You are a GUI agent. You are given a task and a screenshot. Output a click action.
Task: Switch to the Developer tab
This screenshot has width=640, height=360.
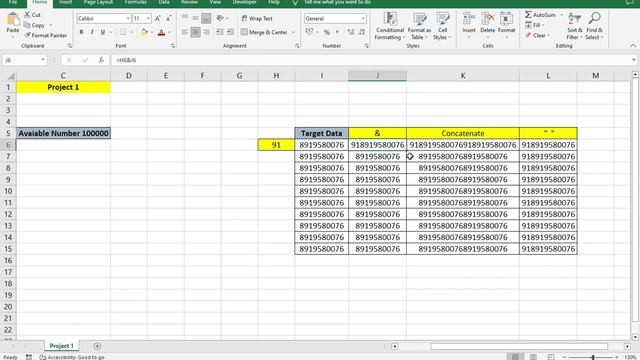[x=244, y=2]
